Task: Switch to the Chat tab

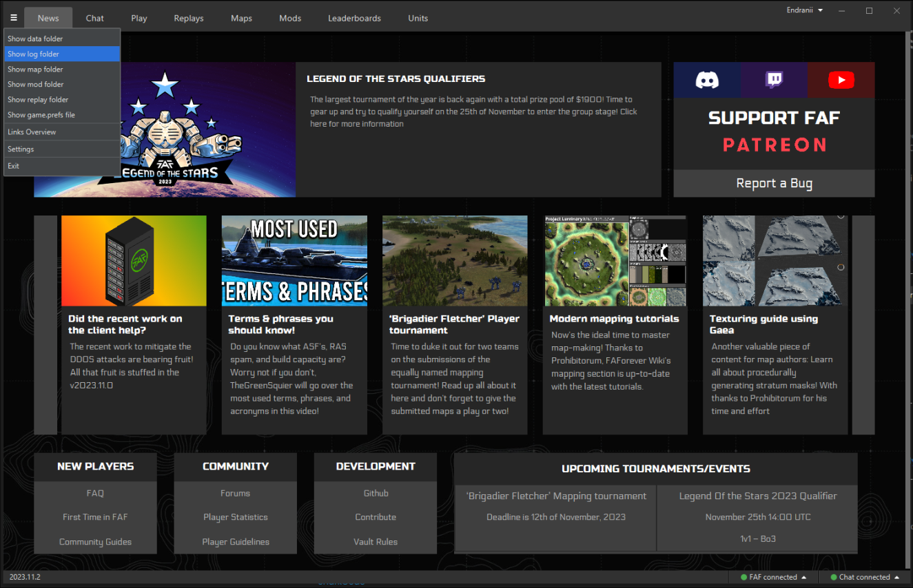Action: (x=95, y=19)
